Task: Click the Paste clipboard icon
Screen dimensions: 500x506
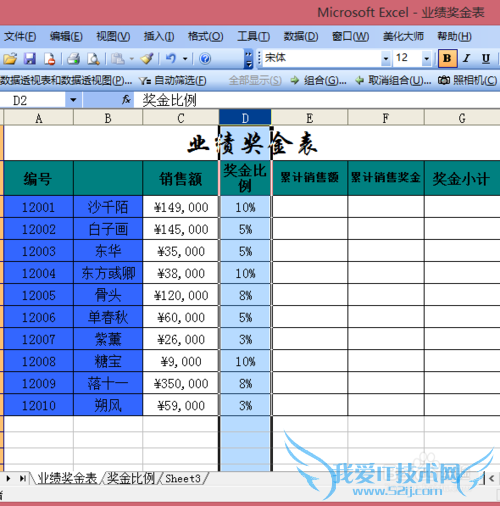Action: coord(117,59)
